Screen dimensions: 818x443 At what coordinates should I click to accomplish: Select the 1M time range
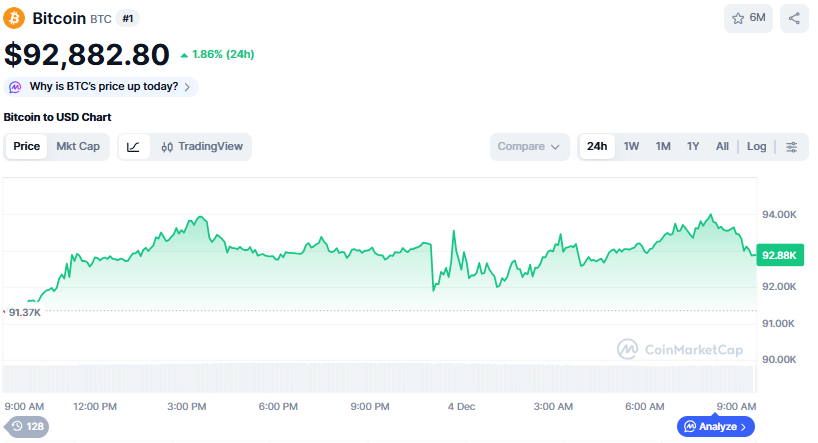663,147
